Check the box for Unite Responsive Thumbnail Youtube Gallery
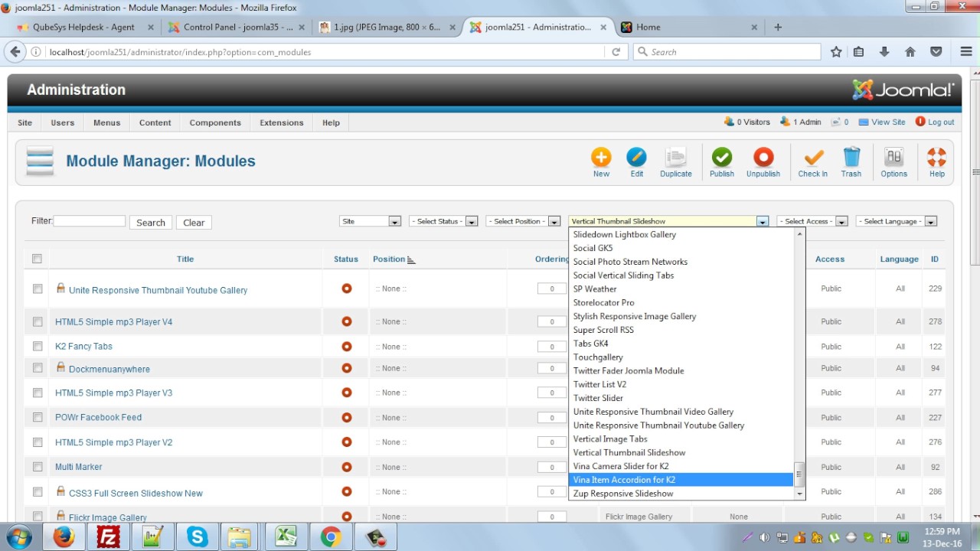 38,289
